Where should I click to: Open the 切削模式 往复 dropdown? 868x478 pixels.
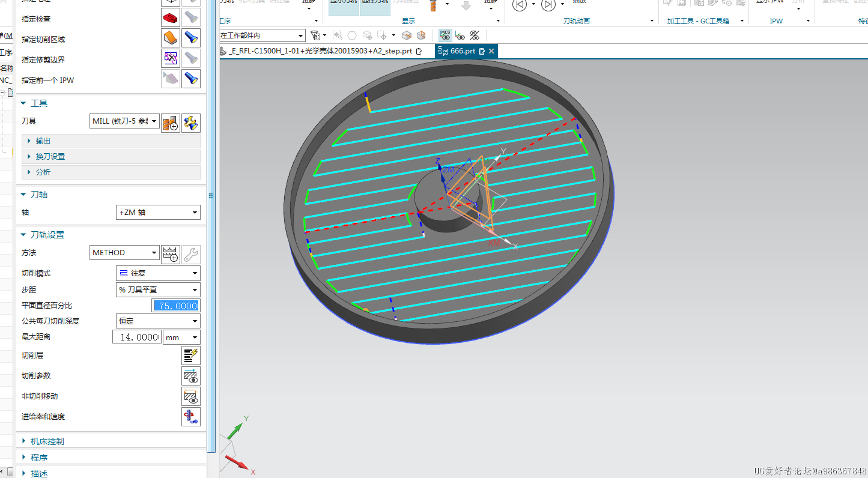point(158,273)
